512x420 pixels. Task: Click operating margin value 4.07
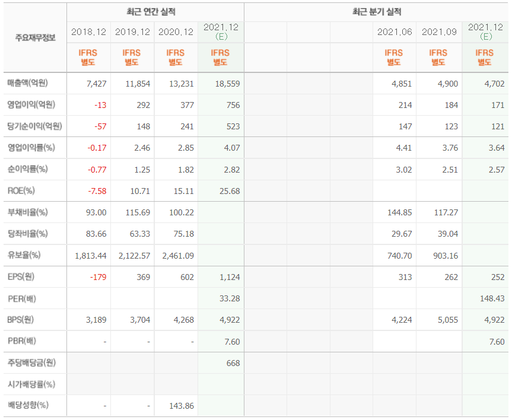coord(232,148)
